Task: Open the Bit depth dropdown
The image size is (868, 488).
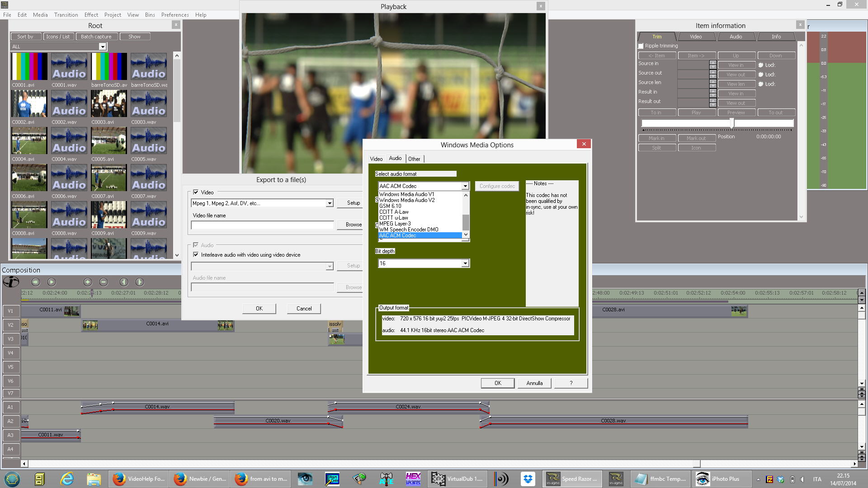Action: [465, 263]
